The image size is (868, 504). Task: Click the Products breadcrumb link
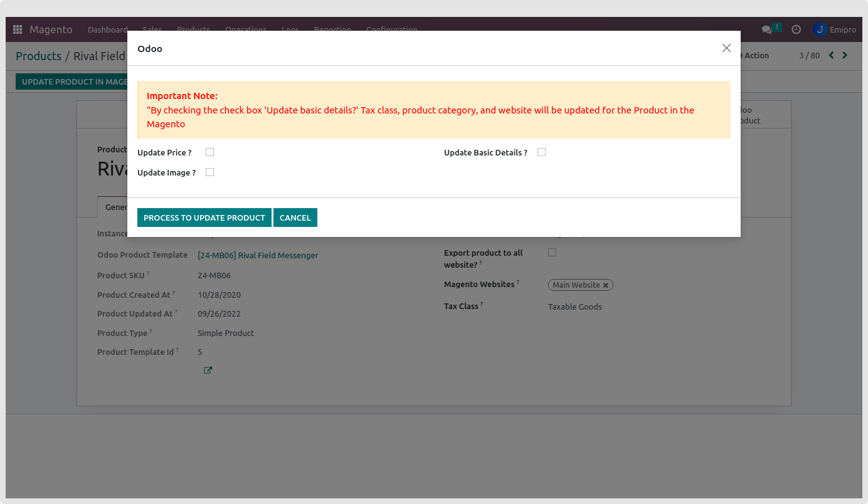(38, 56)
